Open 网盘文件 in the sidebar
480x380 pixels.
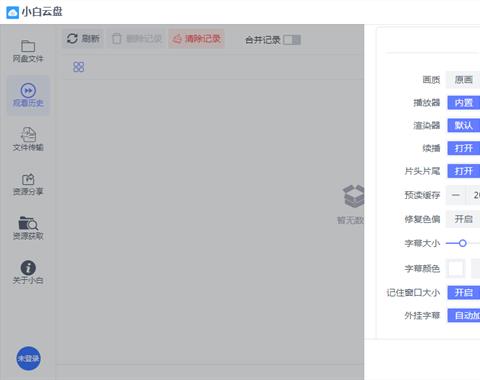click(x=28, y=51)
